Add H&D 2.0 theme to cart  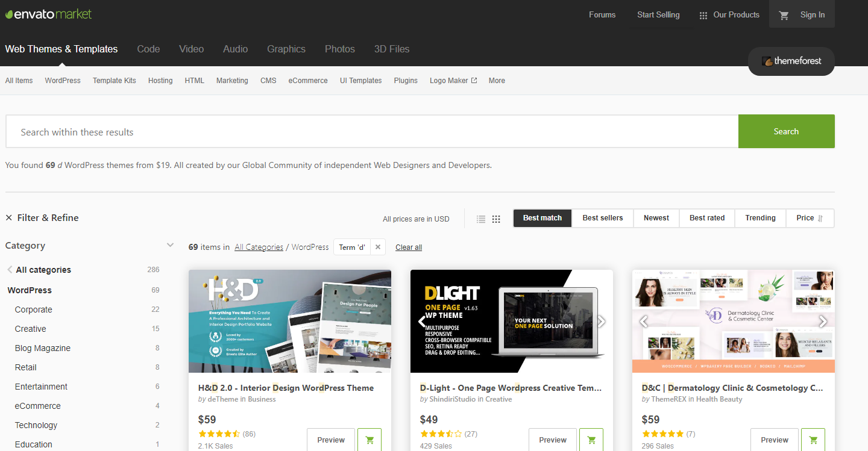point(370,440)
